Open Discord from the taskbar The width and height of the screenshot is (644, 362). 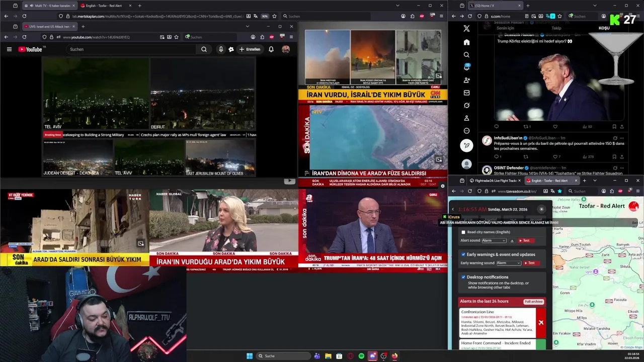(x=372, y=356)
